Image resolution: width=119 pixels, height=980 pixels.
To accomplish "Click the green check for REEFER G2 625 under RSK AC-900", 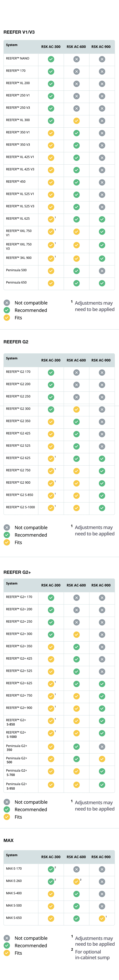I will [x=102, y=459].
